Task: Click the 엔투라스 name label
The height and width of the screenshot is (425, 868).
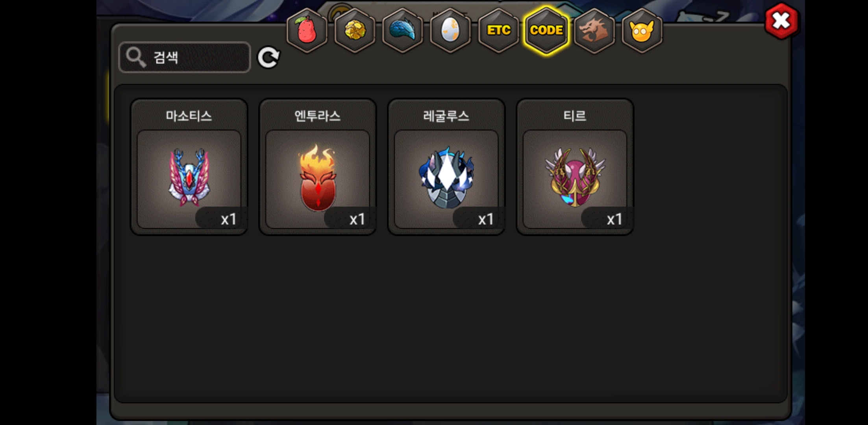Action: click(318, 116)
